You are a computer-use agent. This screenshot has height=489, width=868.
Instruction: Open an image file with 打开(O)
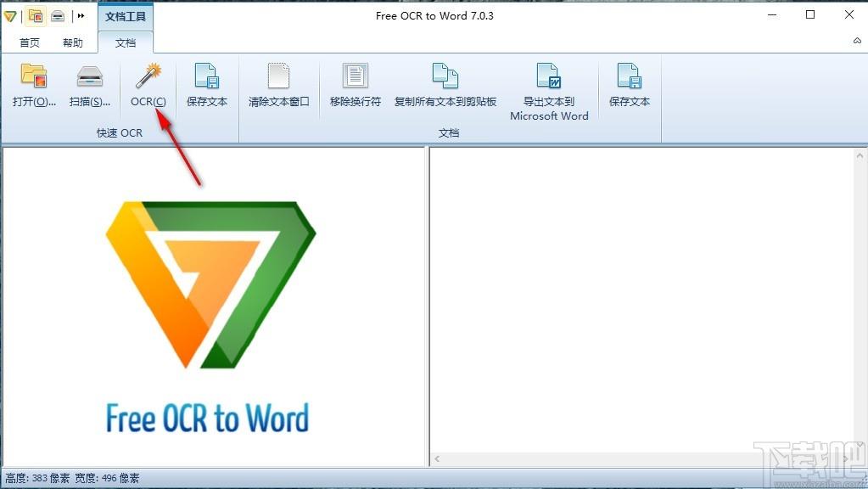pos(34,86)
